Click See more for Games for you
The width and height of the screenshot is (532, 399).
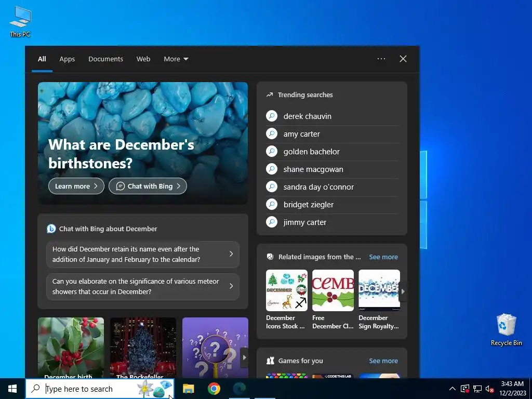click(383, 361)
